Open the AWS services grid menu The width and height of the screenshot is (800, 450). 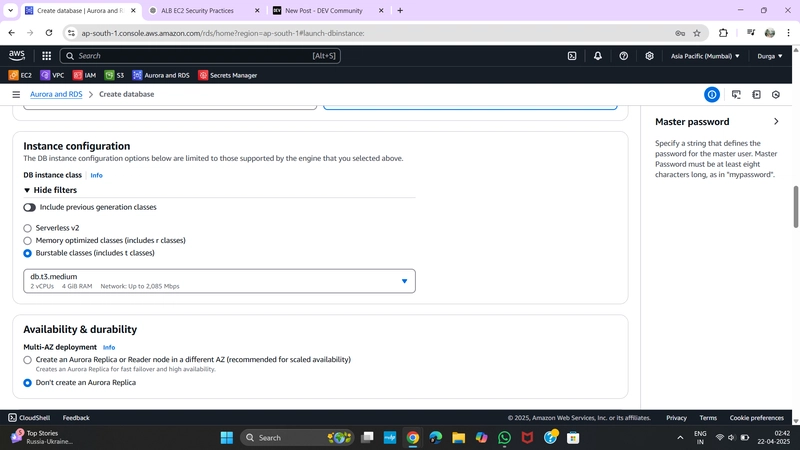(x=46, y=56)
